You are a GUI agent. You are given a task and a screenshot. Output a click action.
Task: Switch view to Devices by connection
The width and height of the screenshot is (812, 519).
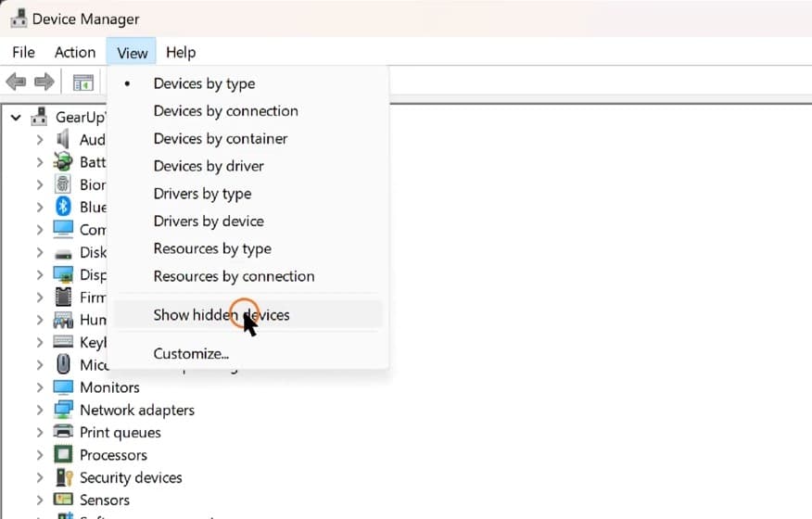tap(225, 111)
